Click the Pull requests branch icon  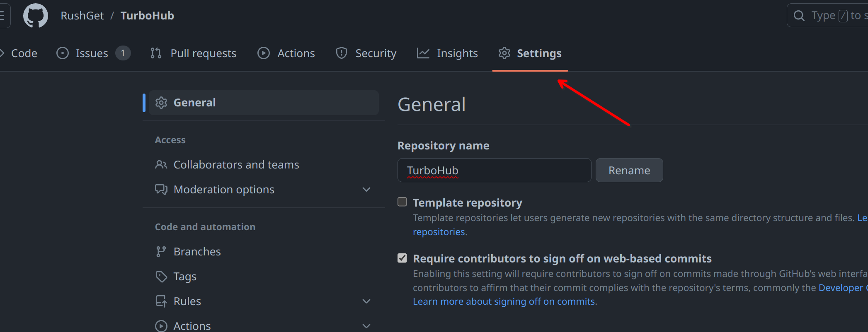(x=156, y=53)
